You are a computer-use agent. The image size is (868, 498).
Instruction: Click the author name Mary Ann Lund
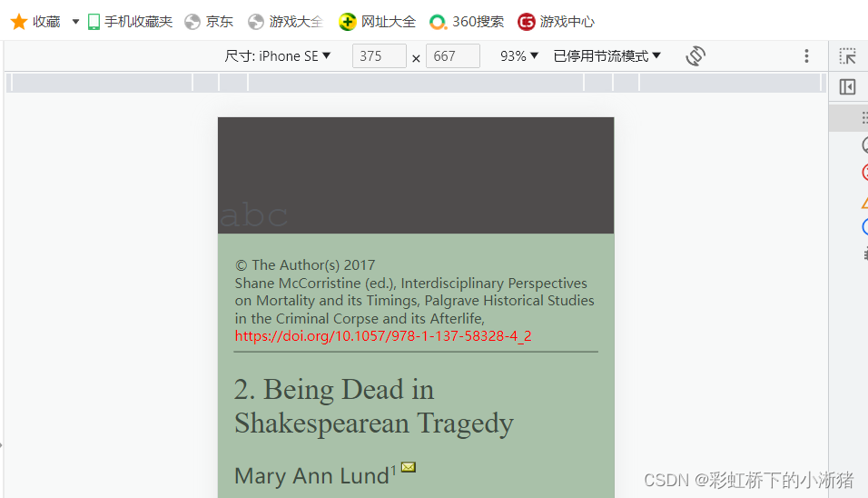coord(311,476)
